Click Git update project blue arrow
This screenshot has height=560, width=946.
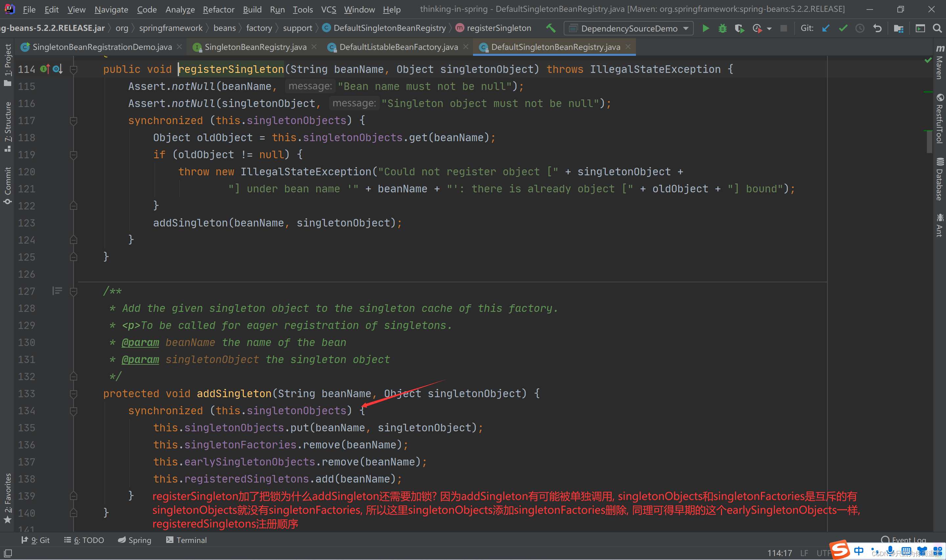(825, 28)
